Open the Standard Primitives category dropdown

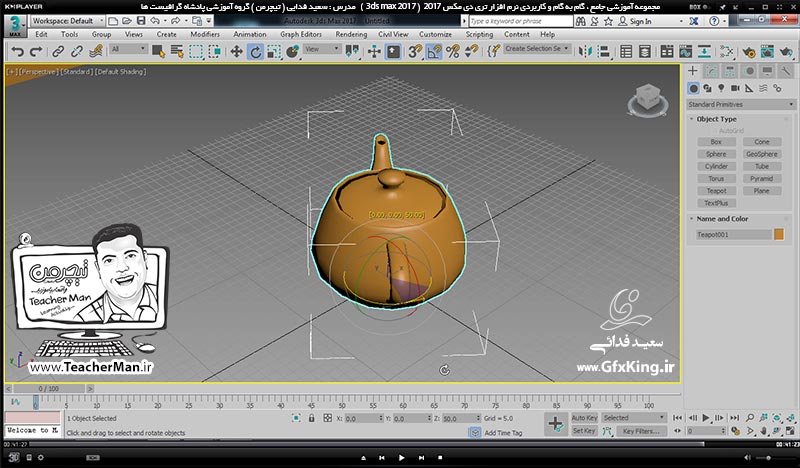(740, 104)
